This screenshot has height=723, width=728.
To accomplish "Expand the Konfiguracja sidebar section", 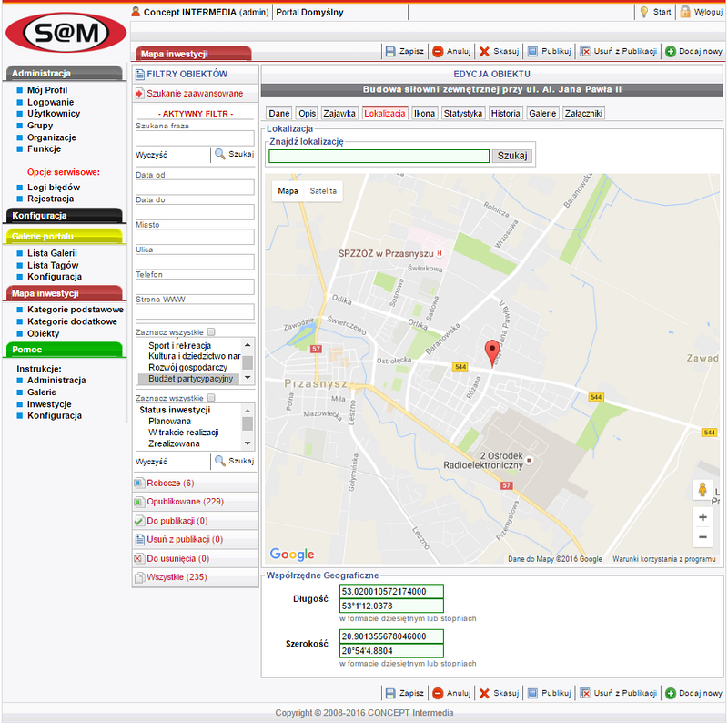I will coord(64,216).
